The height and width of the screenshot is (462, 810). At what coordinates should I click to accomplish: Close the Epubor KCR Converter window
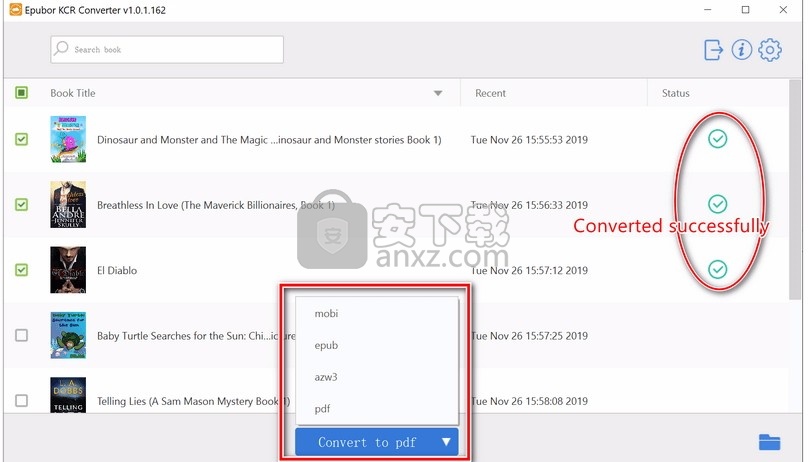pos(783,10)
